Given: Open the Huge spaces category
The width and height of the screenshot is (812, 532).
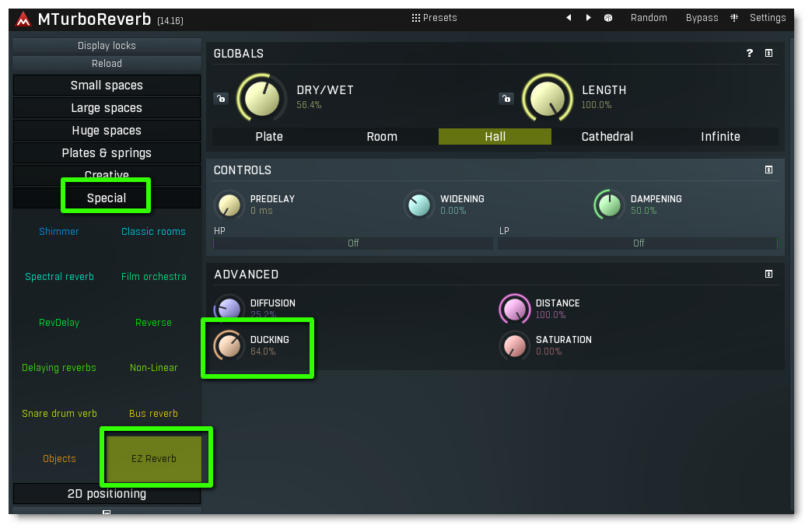Looking at the screenshot, I should [107, 130].
